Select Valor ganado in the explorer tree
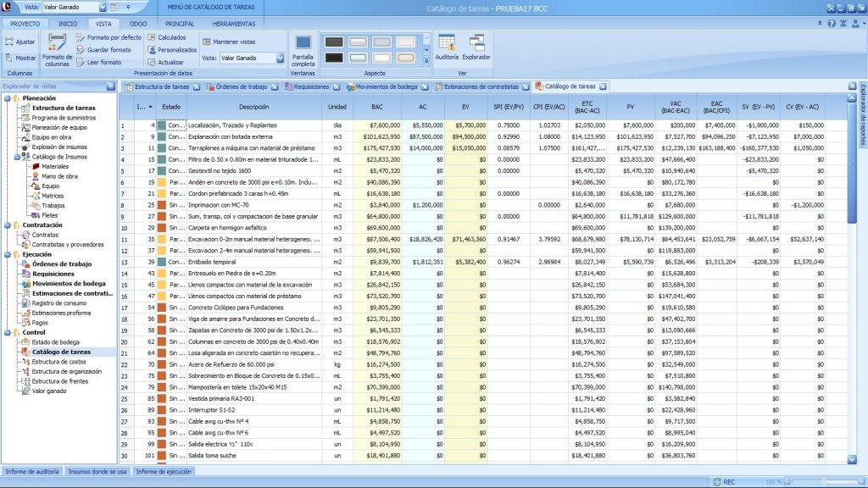Viewport: 868px width, 488px height. pyautogui.click(x=48, y=391)
